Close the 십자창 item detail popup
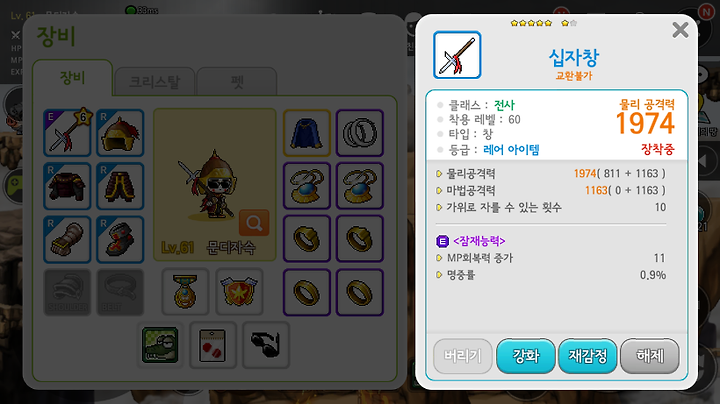720x404 pixels. 680,30
